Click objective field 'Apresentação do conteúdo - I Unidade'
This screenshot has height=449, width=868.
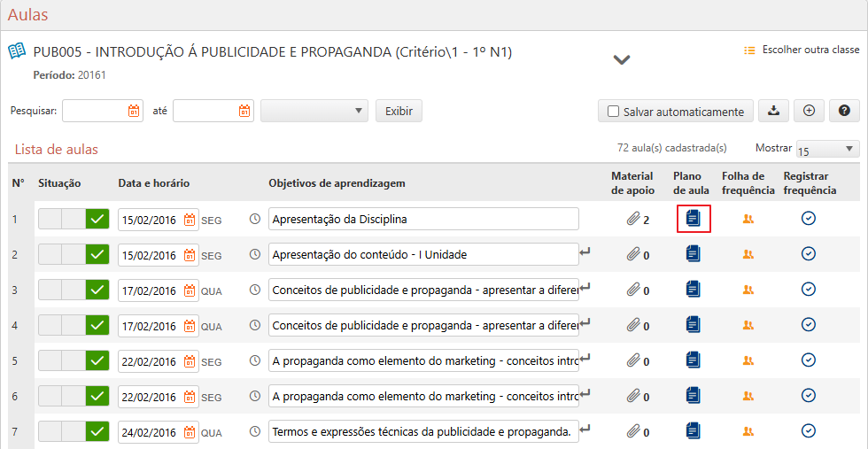click(423, 254)
